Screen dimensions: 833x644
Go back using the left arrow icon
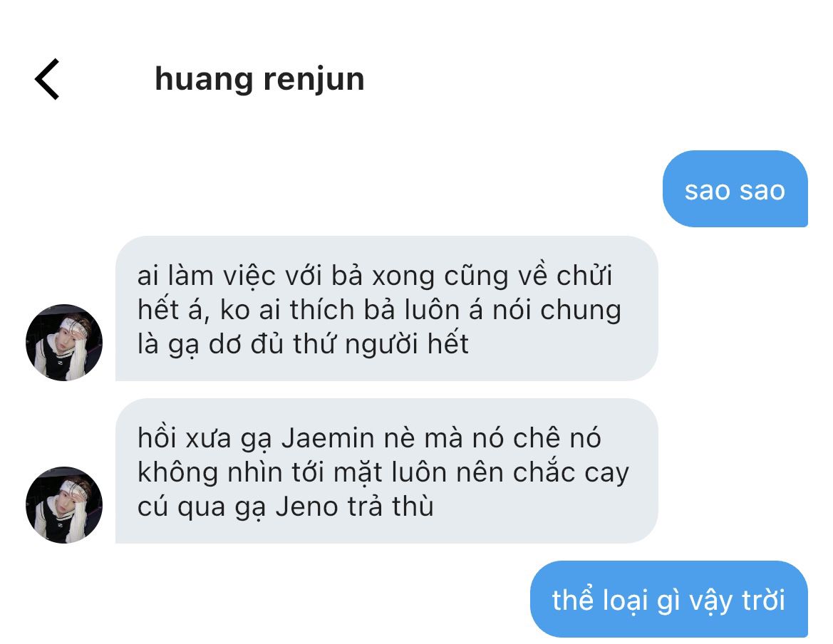[x=47, y=79]
